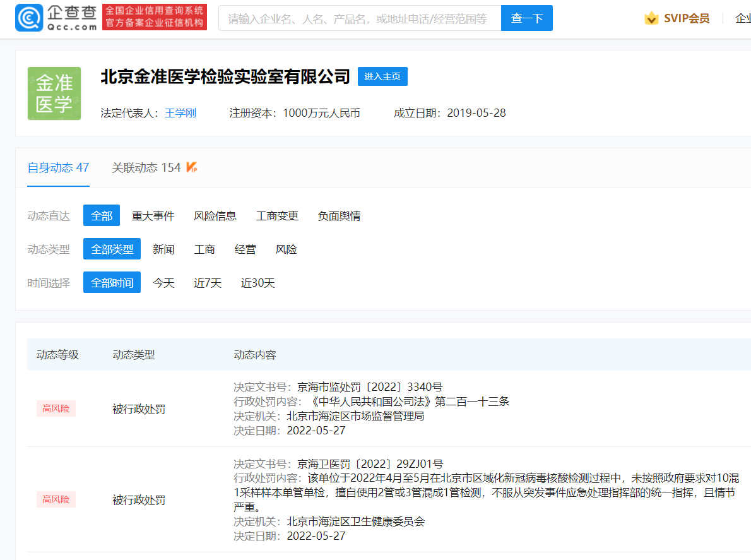751x560 pixels.
Task: Click 被行政处罚 in the 3340号 row
Action: [x=139, y=409]
